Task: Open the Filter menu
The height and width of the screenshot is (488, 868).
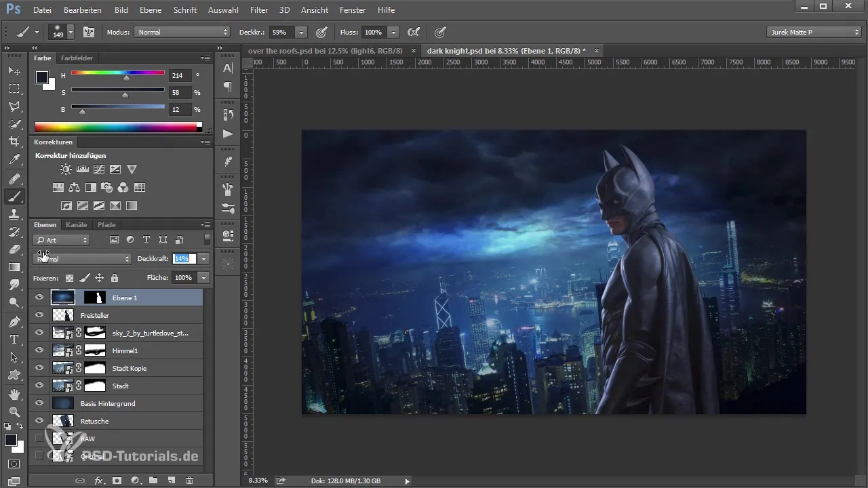Action: pos(258,10)
